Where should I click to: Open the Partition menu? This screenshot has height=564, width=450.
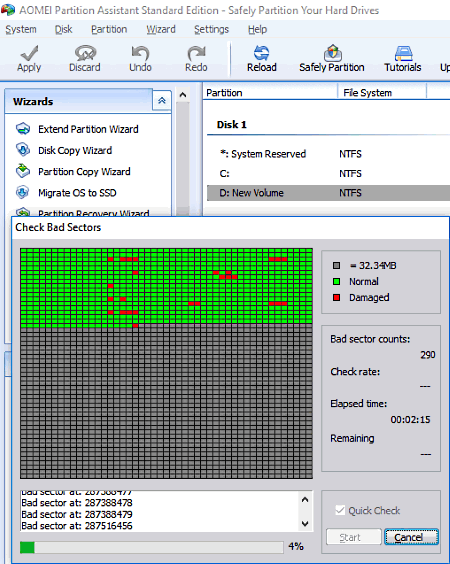[109, 29]
